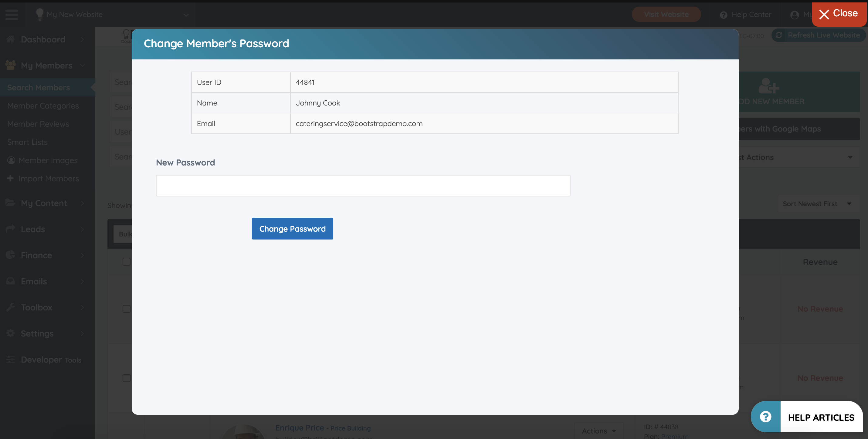Click the Visit Website button
The image size is (868, 439).
pos(666,15)
